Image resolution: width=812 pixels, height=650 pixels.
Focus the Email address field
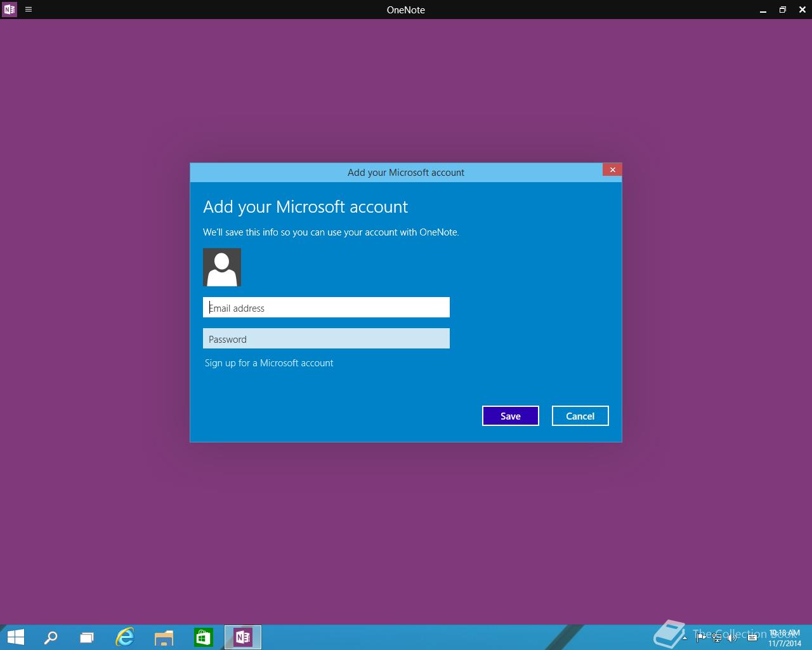(326, 307)
